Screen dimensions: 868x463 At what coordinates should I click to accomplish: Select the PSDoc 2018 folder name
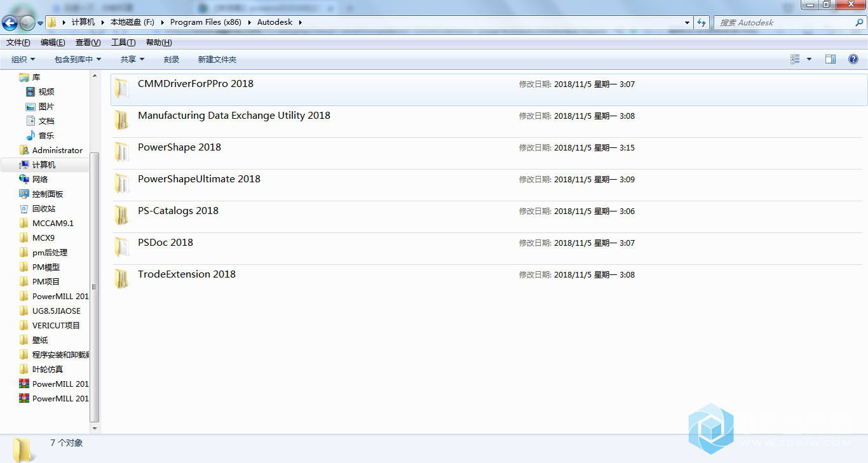pyautogui.click(x=165, y=243)
